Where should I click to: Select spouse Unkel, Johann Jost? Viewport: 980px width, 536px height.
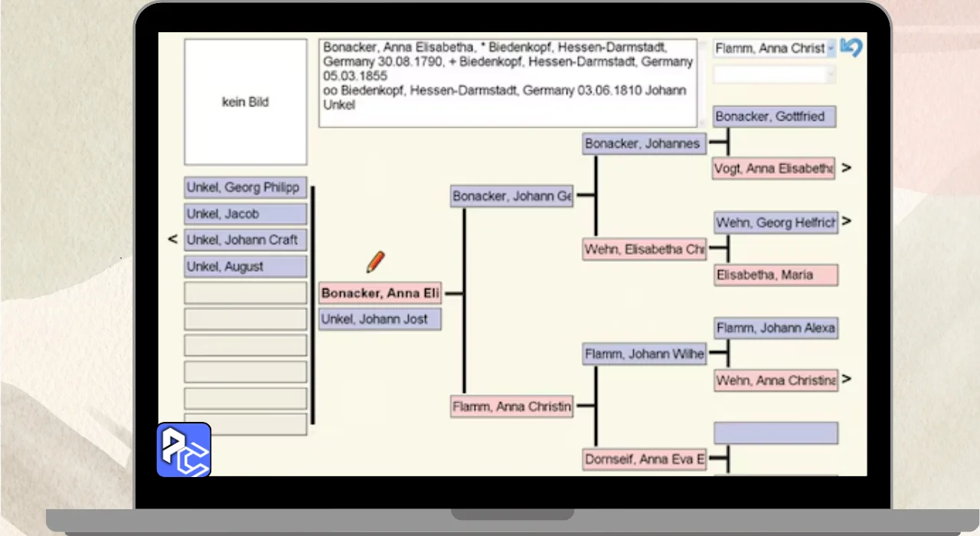tap(380, 319)
